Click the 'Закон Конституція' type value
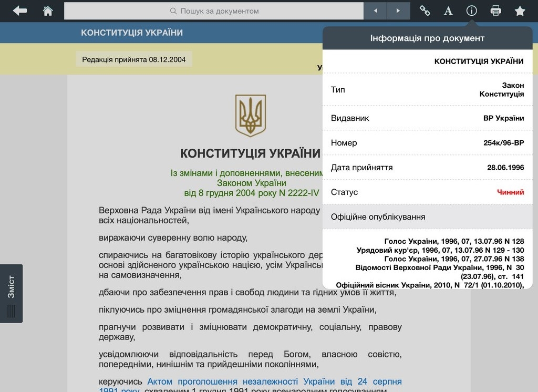The width and height of the screenshot is (538, 392). pyautogui.click(x=502, y=89)
